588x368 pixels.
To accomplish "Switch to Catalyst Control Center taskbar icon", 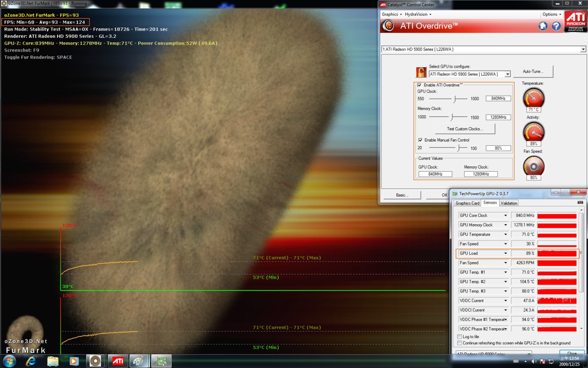I will pos(118,361).
